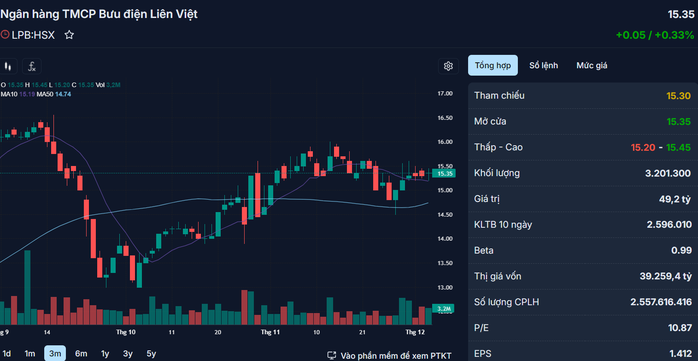Select the 1d time range
The height and width of the screenshot is (361, 698).
point(7,354)
